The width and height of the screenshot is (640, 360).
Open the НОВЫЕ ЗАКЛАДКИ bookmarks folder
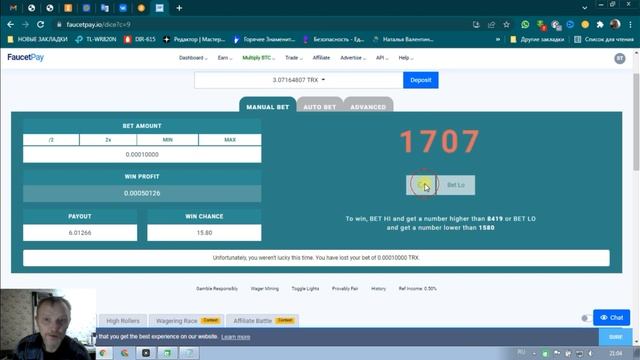point(38,40)
